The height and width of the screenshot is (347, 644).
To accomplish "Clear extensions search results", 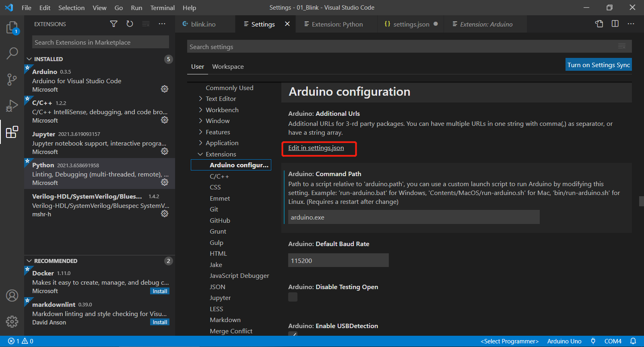I will [146, 24].
